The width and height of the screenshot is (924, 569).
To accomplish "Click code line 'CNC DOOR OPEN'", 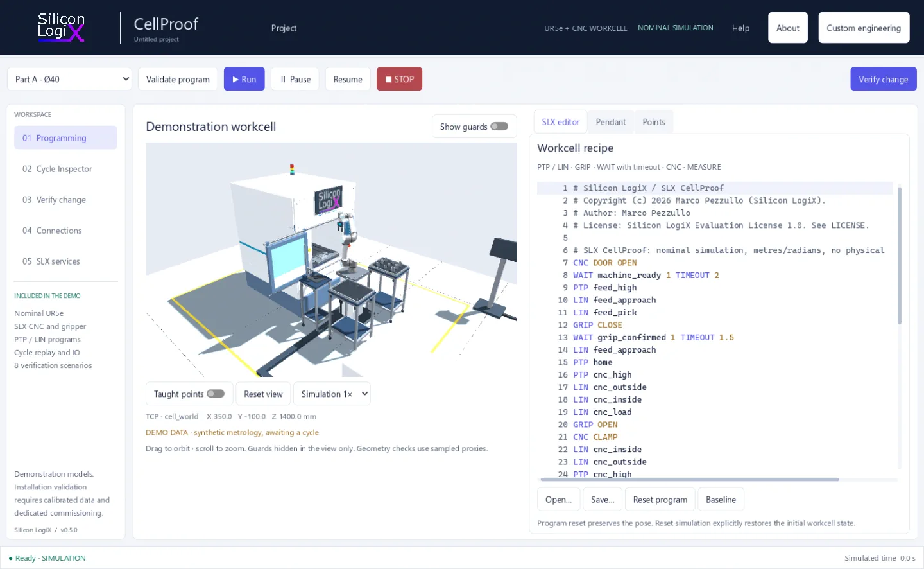I will 604,263.
